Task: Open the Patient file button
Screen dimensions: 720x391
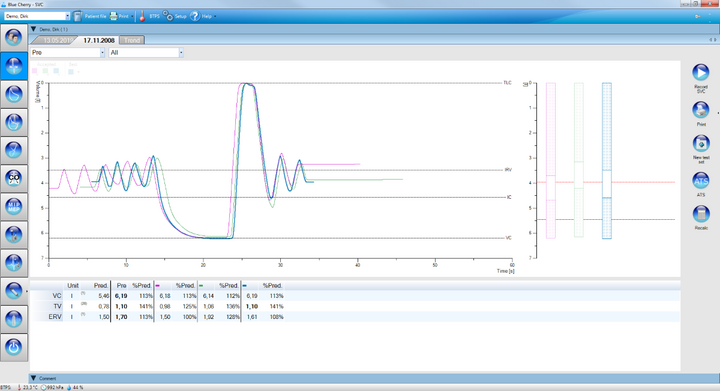Action: [90, 16]
